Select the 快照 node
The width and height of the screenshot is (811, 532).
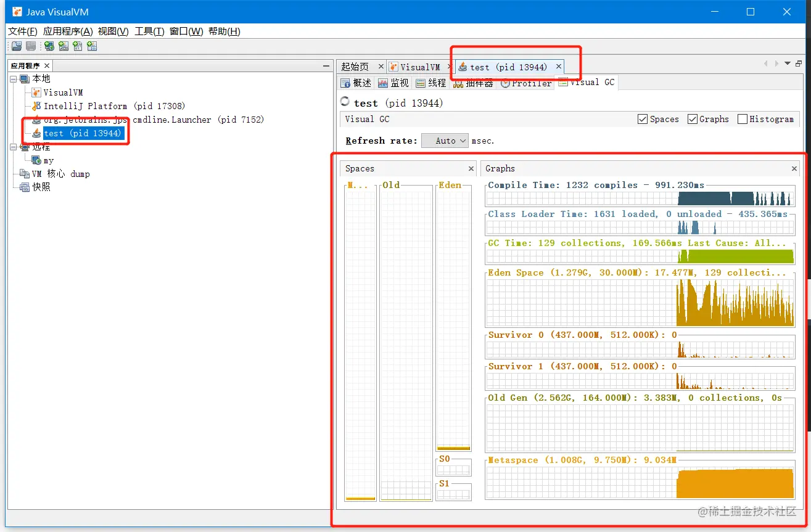tap(41, 187)
